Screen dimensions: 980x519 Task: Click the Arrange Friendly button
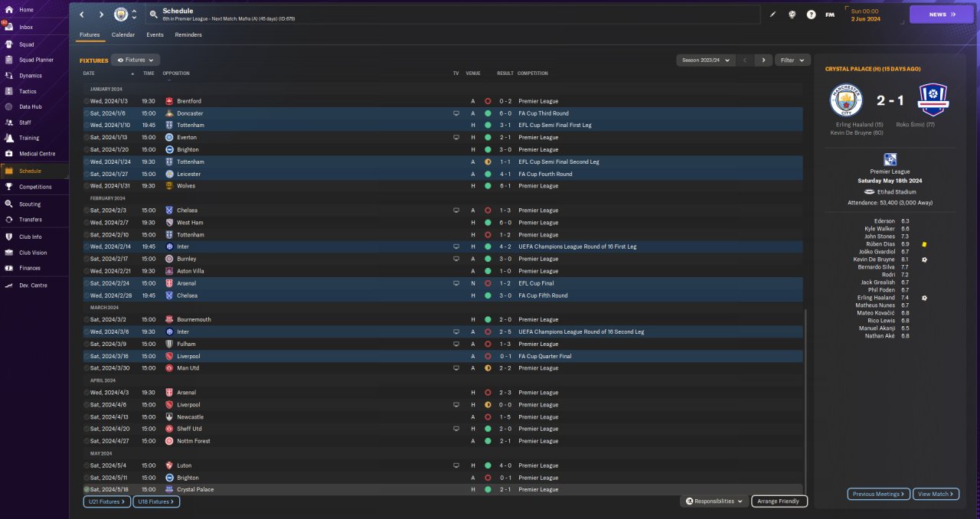tap(779, 501)
